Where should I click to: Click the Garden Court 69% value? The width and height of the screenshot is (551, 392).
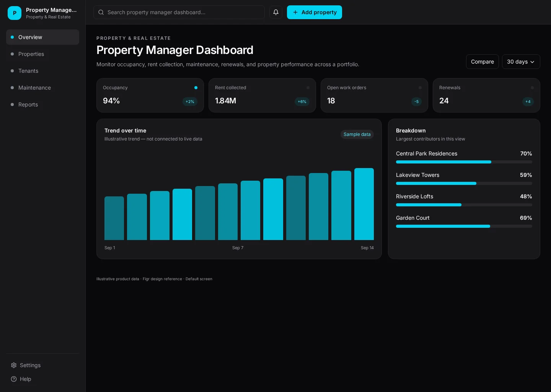[x=526, y=218]
